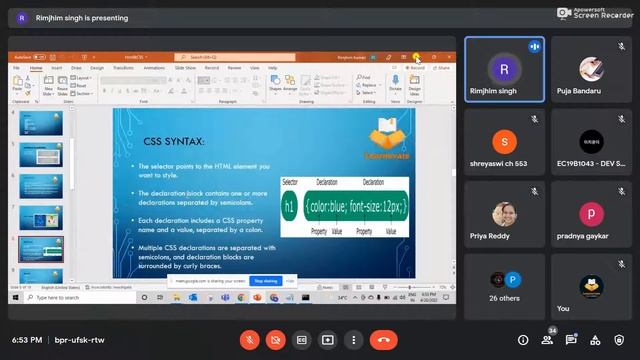This screenshot has height=360, width=640.
Task: Open the Arrange dropdown in Drawing group
Action: pos(290,83)
